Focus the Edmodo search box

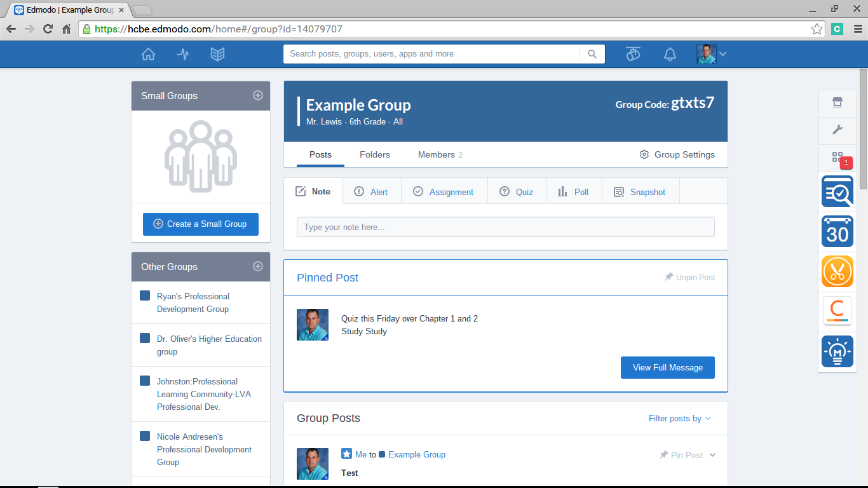click(x=432, y=54)
